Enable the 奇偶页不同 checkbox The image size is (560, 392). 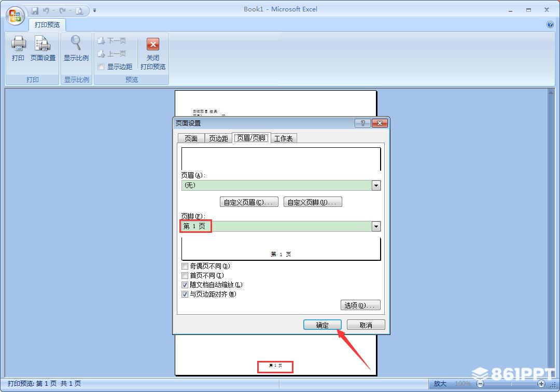coord(185,267)
